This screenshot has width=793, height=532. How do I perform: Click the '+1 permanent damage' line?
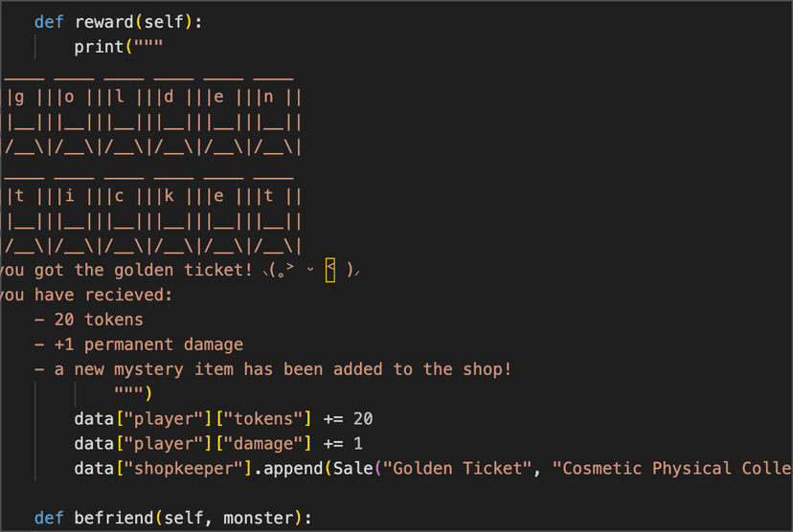(144, 344)
